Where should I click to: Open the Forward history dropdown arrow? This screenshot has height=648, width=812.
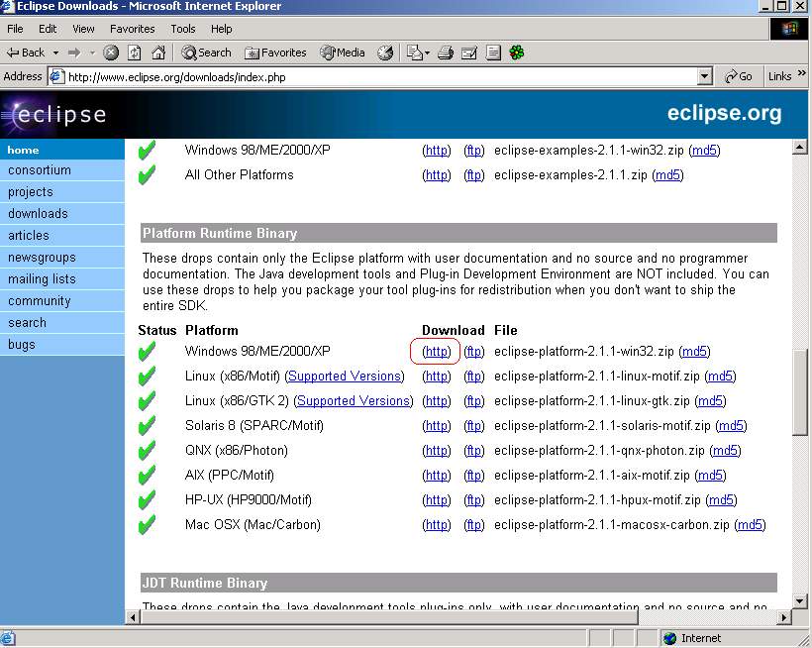point(92,53)
